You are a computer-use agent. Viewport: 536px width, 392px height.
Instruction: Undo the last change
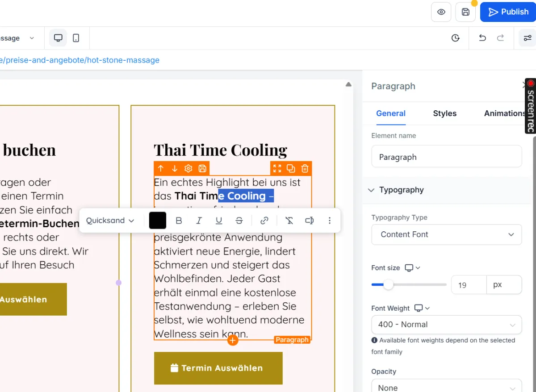[482, 38]
